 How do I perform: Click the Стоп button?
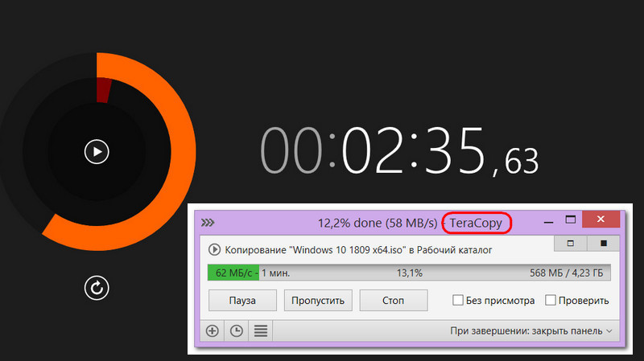[x=394, y=300]
